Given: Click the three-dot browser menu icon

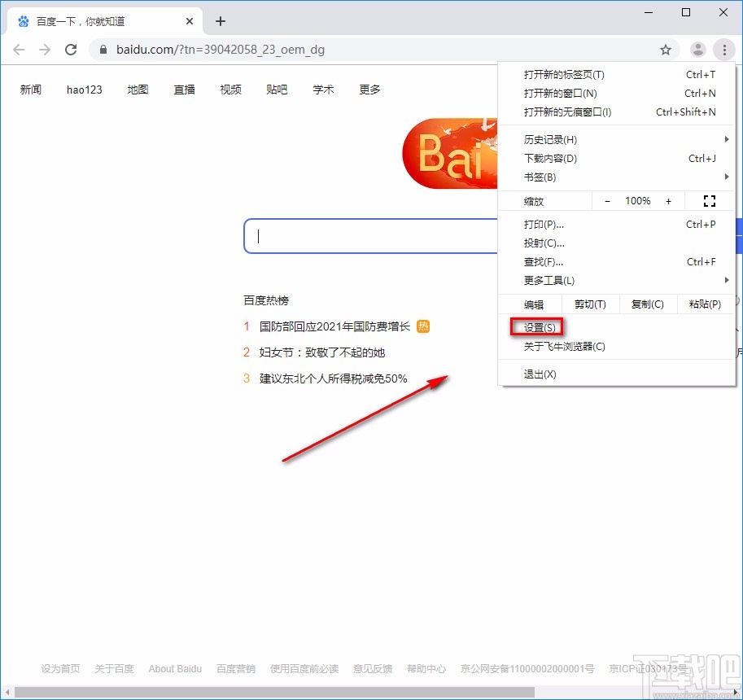Looking at the screenshot, I should tap(724, 49).
